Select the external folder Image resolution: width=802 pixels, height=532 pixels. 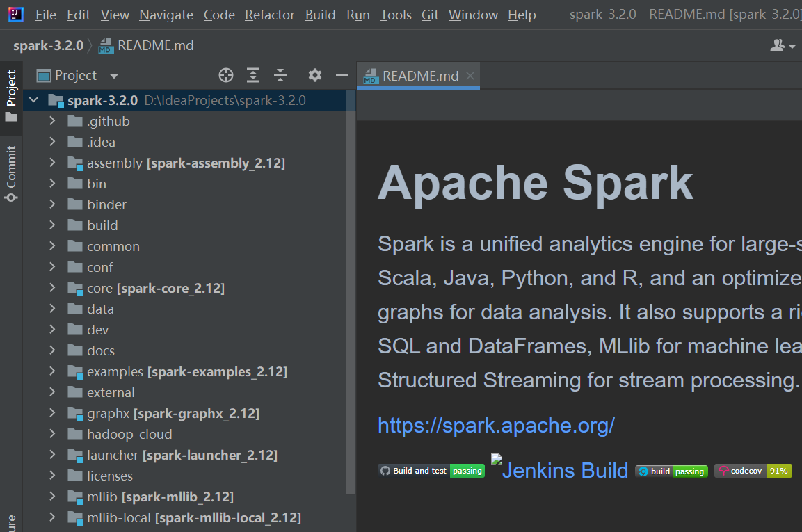coord(111,393)
